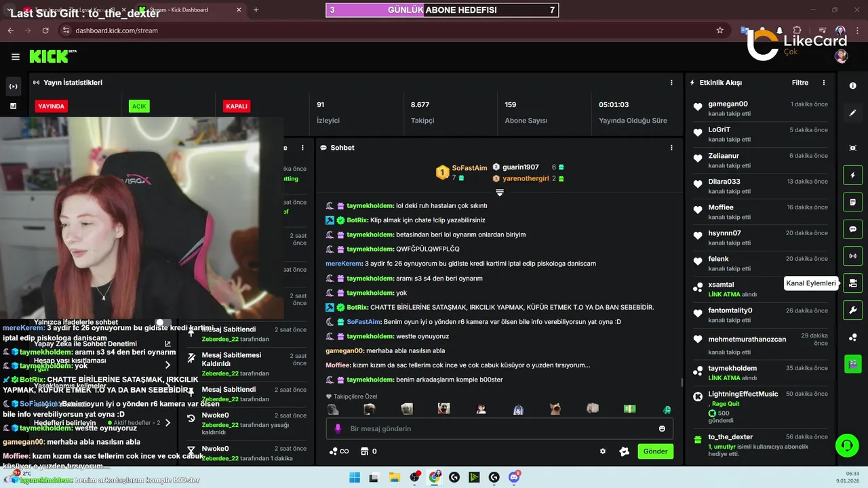
Task: Click the green AÇIK status badge
Action: point(139,106)
